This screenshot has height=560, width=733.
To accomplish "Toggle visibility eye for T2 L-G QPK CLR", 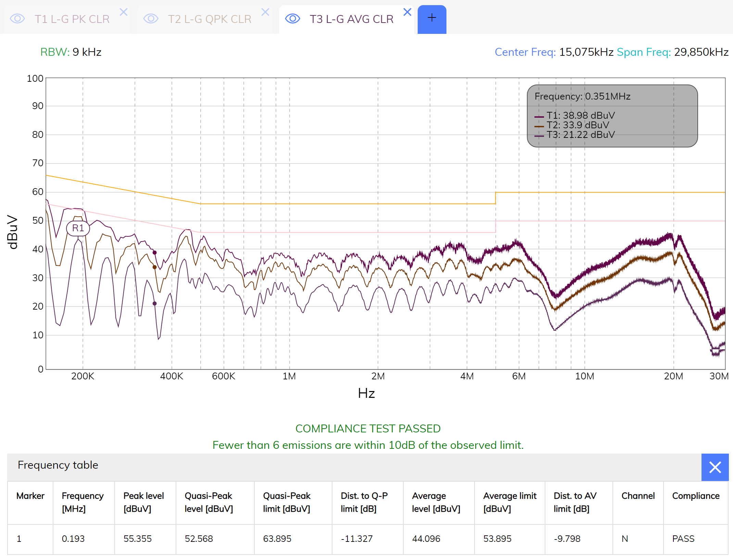I will pyautogui.click(x=151, y=18).
